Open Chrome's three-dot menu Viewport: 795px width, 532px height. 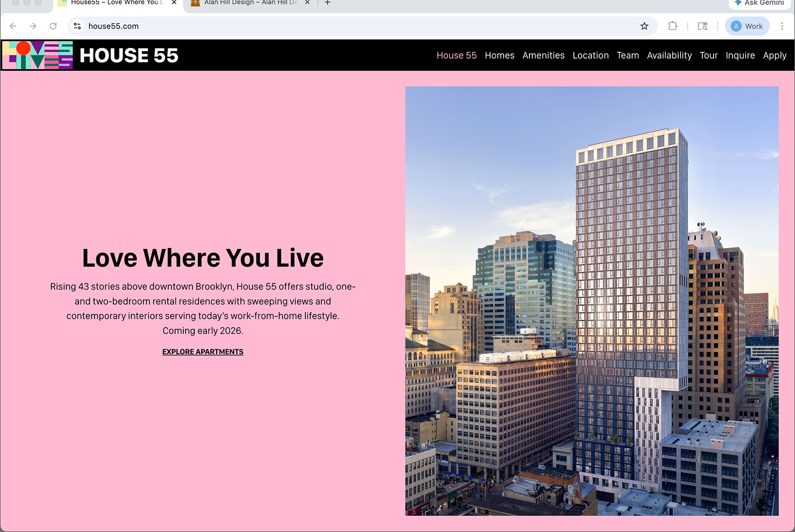click(x=782, y=26)
